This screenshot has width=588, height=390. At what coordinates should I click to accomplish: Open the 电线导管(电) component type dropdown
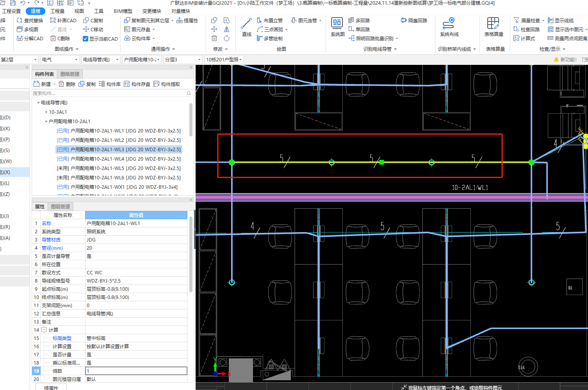[100, 59]
